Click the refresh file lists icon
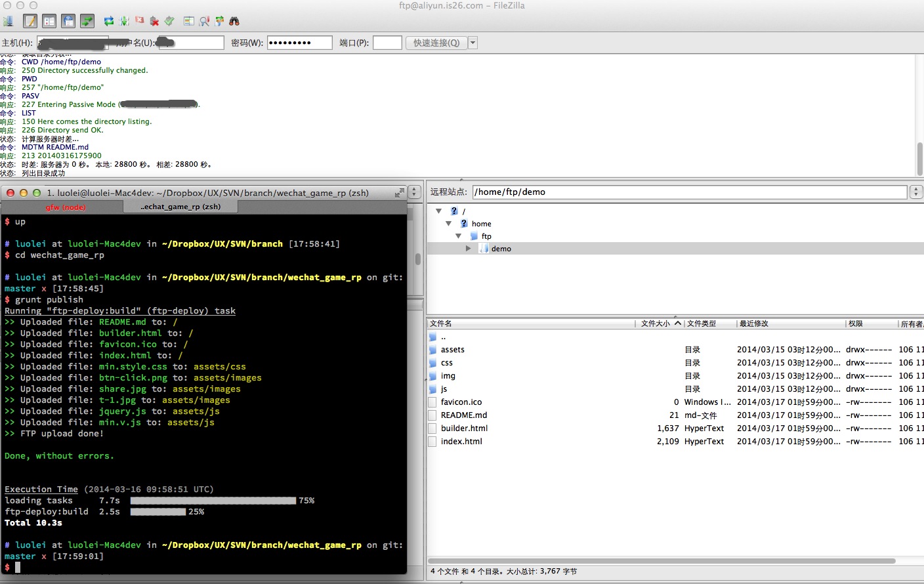 click(x=109, y=21)
